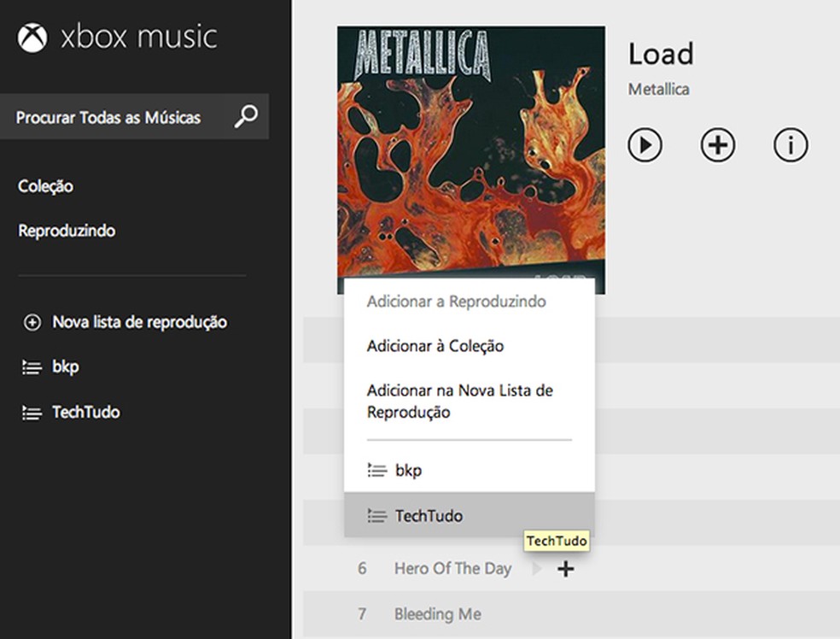Click the playlist icon beside bkp in the menu
This screenshot has height=639, width=840.
pos(375,469)
